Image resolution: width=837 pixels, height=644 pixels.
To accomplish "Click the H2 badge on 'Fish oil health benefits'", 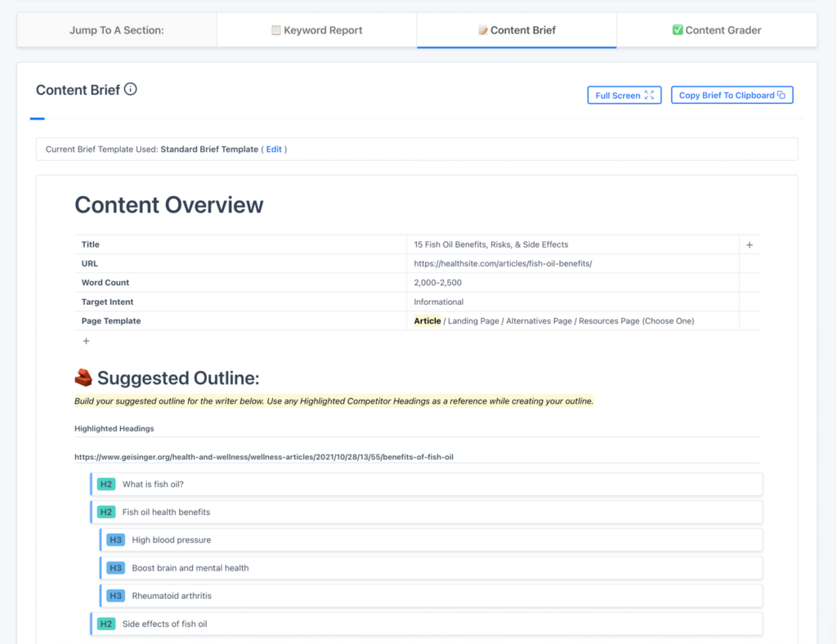I will (x=106, y=512).
